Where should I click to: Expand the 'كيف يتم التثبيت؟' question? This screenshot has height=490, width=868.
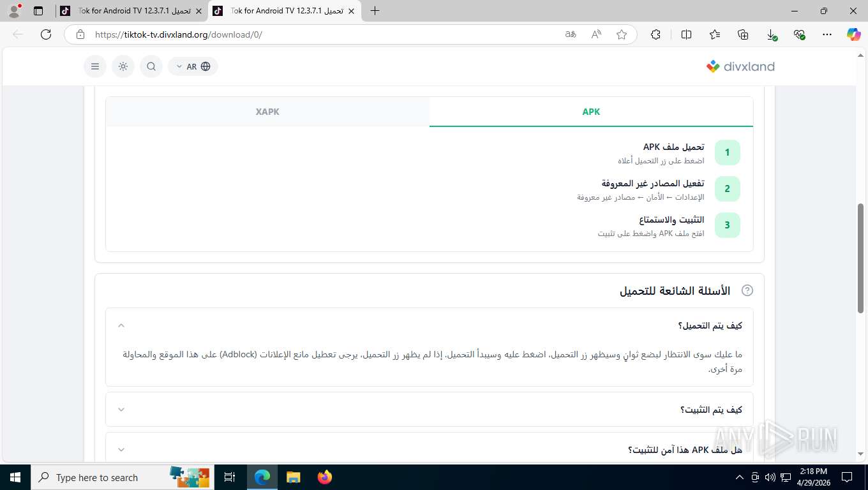(430, 410)
